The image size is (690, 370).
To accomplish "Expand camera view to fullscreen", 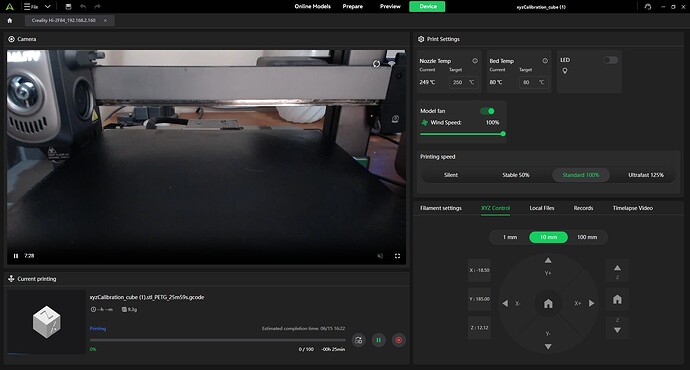I will click(397, 256).
